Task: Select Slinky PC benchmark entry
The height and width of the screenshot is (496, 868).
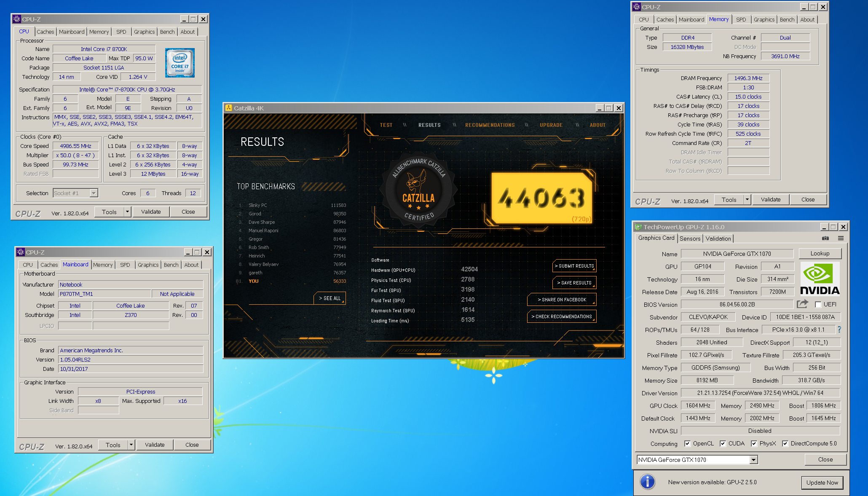Action: 292,205
